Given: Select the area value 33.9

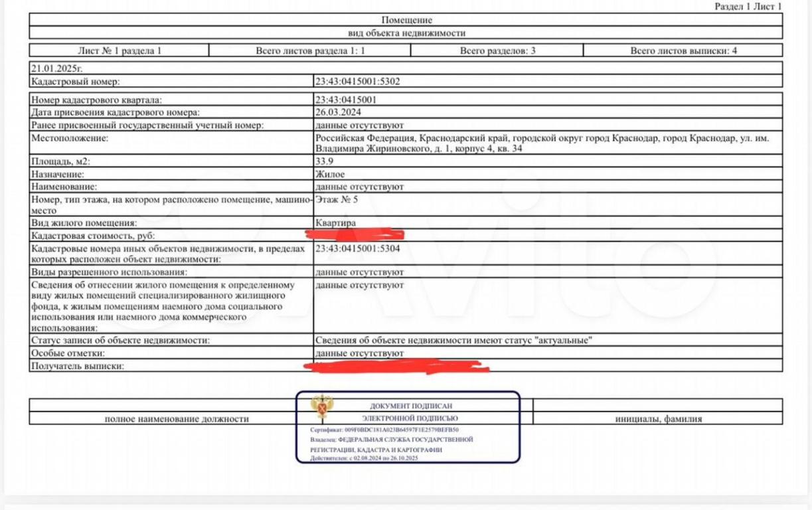Looking at the screenshot, I should (325, 161).
